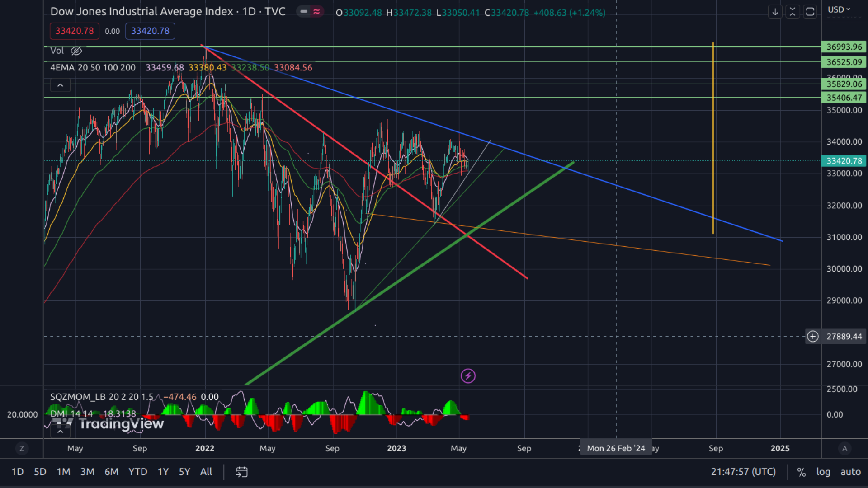Screen dimensions: 868x488
Task: Collapse the indicator legend with the chevron
Action: tap(60, 85)
